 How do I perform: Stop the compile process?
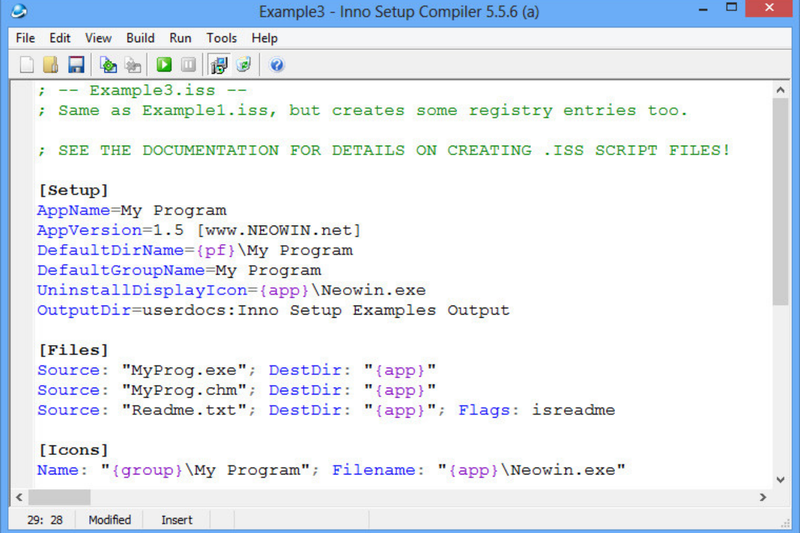click(133, 65)
